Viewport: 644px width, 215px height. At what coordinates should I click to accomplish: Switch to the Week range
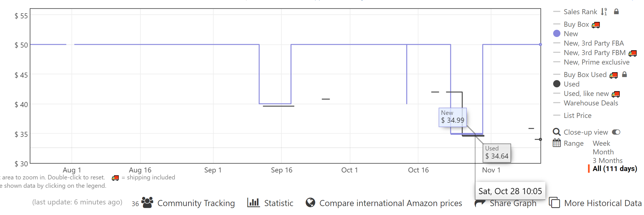(x=601, y=143)
